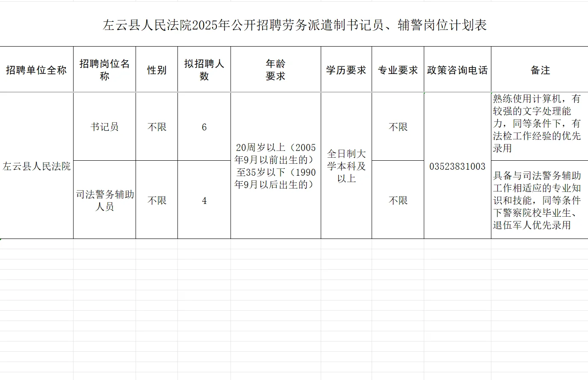Select the merged cell 左云县人民法院 in the data rows

point(36,166)
